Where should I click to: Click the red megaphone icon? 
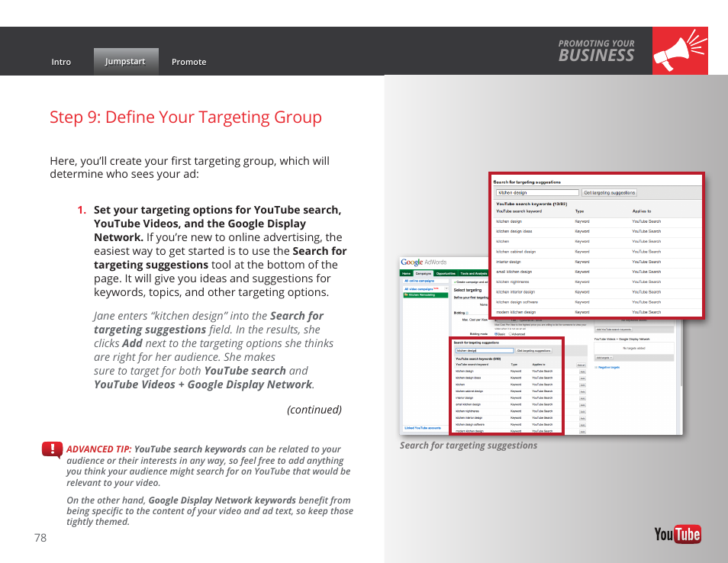680,51
